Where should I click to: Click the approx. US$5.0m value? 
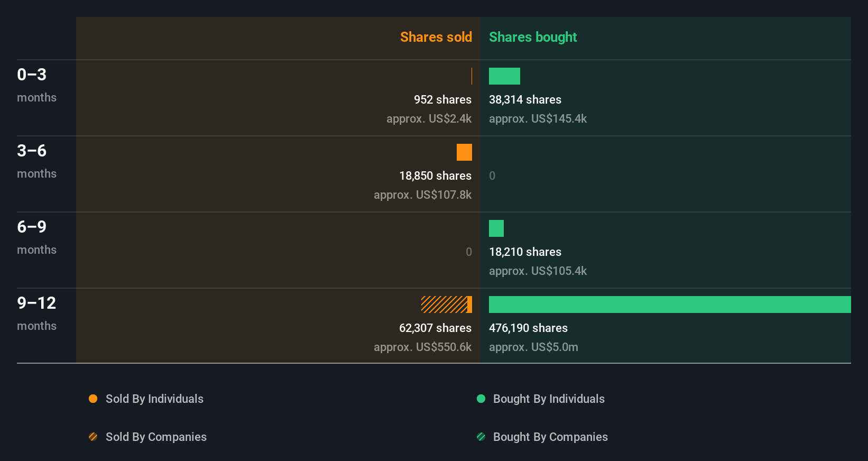point(533,347)
